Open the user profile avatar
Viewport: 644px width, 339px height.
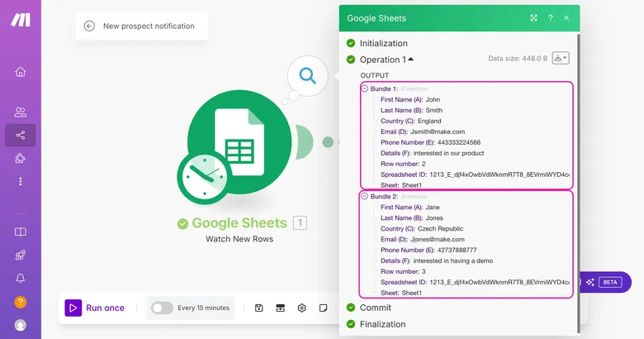tap(20, 325)
